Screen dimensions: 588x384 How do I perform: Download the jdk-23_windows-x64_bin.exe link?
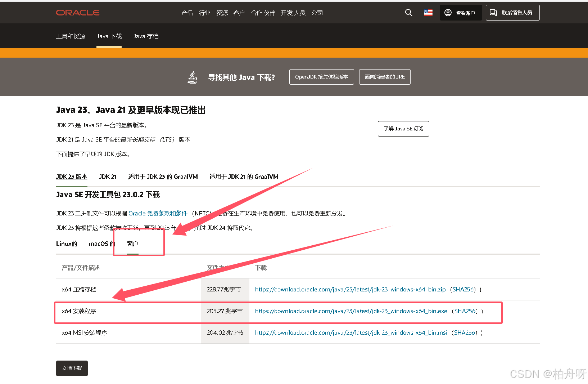click(x=351, y=311)
